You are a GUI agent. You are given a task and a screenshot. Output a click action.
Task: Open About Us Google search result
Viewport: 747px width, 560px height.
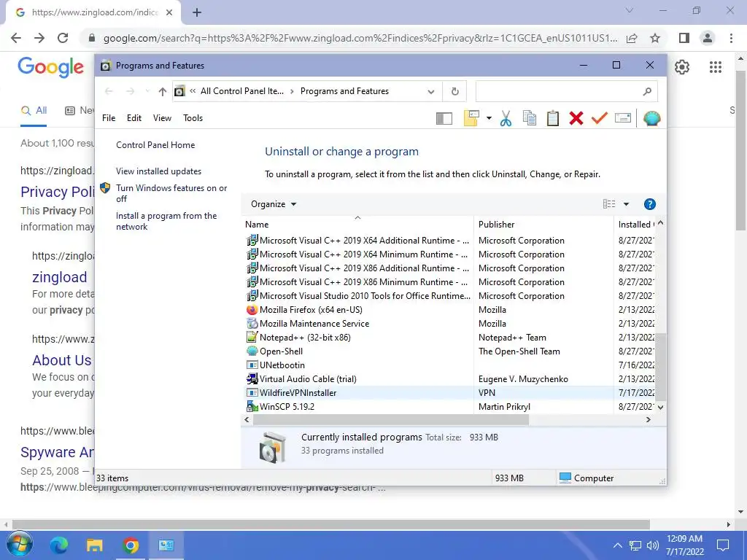click(61, 360)
